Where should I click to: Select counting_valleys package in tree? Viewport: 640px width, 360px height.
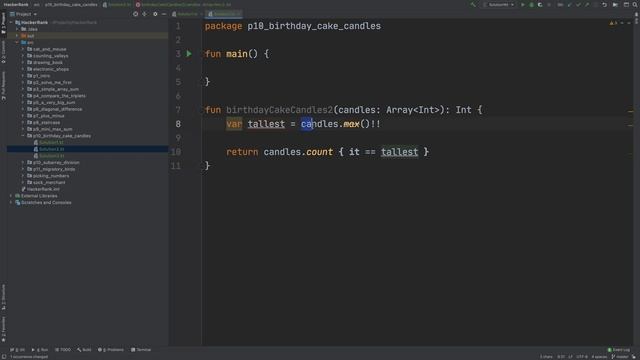point(51,56)
